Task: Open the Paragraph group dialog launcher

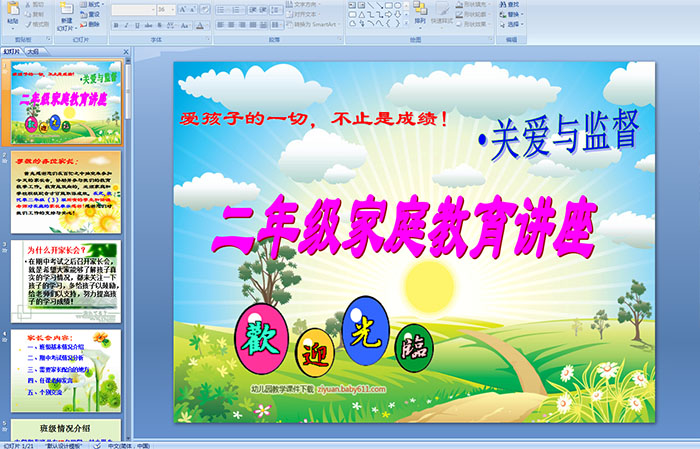Action: (x=340, y=40)
